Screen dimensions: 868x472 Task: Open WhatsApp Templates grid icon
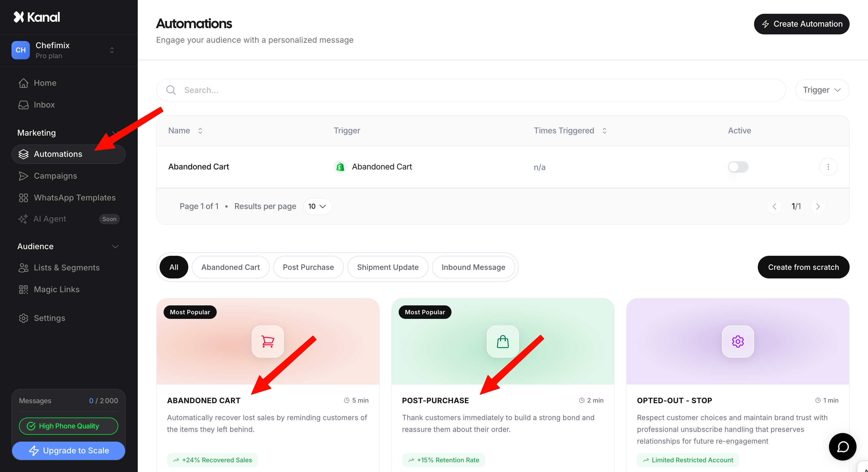coord(23,198)
